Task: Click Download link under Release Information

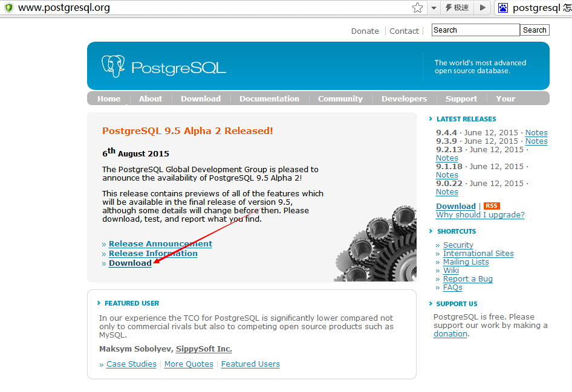Action: [x=130, y=263]
